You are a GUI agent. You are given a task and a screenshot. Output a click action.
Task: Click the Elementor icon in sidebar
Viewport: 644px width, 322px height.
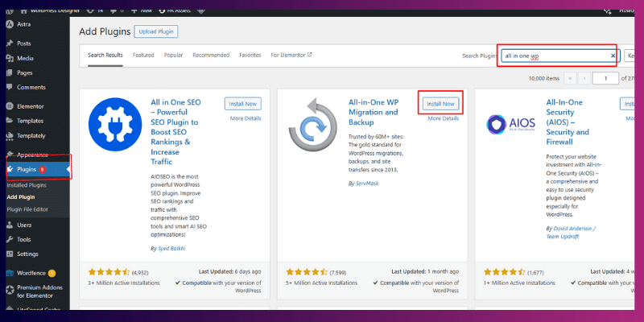tap(10, 106)
